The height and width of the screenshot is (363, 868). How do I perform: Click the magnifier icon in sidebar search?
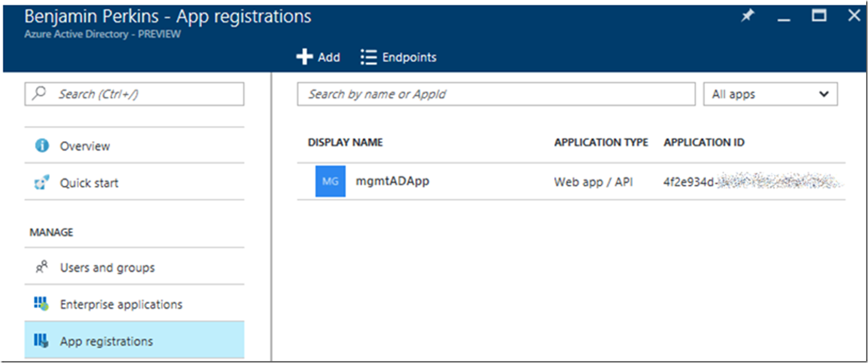tap(39, 93)
